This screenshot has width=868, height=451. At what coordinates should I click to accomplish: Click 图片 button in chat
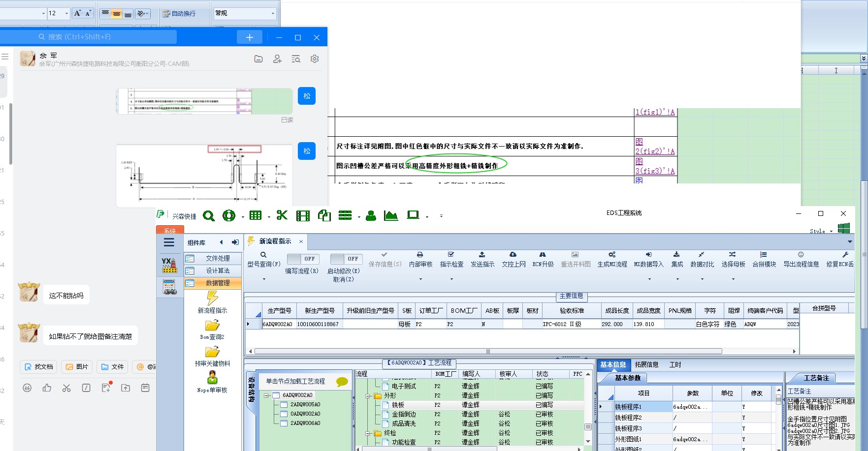(77, 367)
